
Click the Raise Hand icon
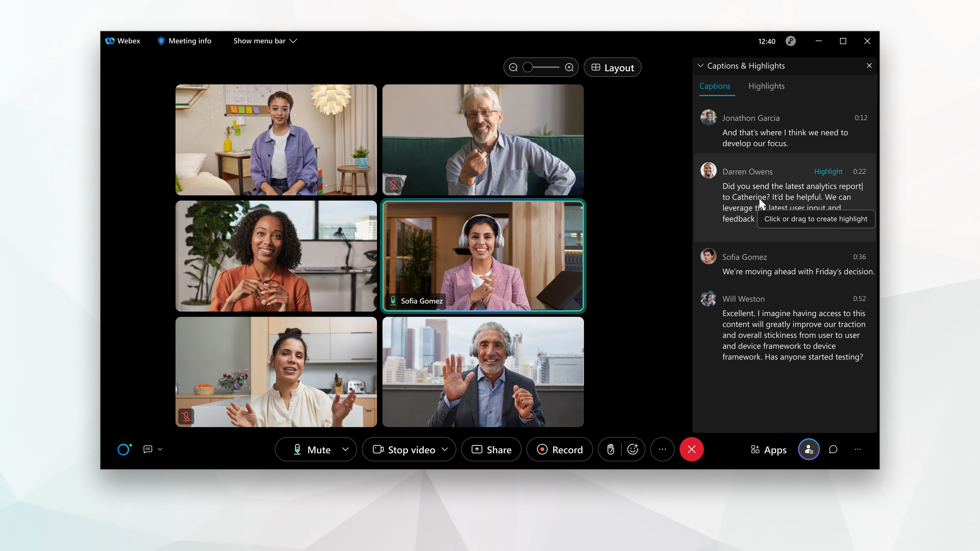click(x=610, y=449)
